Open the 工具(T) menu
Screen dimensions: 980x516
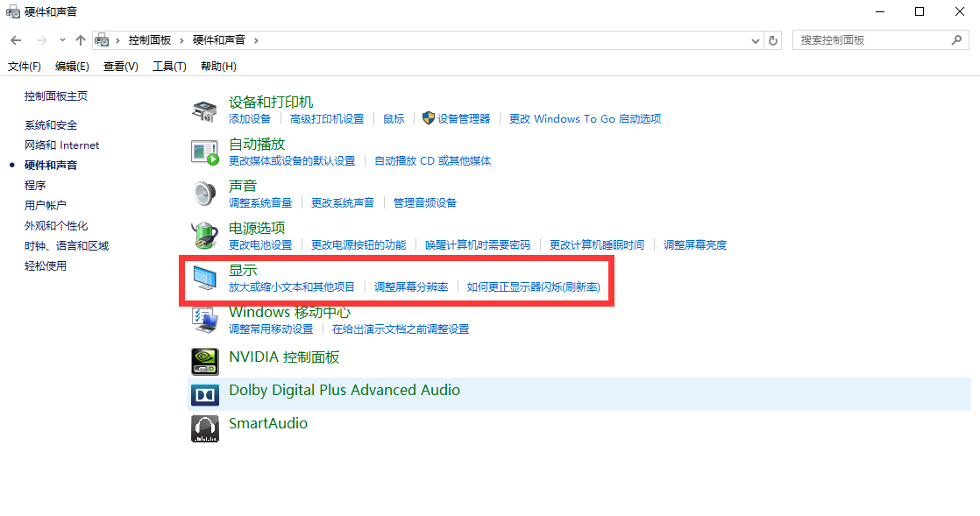[169, 67]
